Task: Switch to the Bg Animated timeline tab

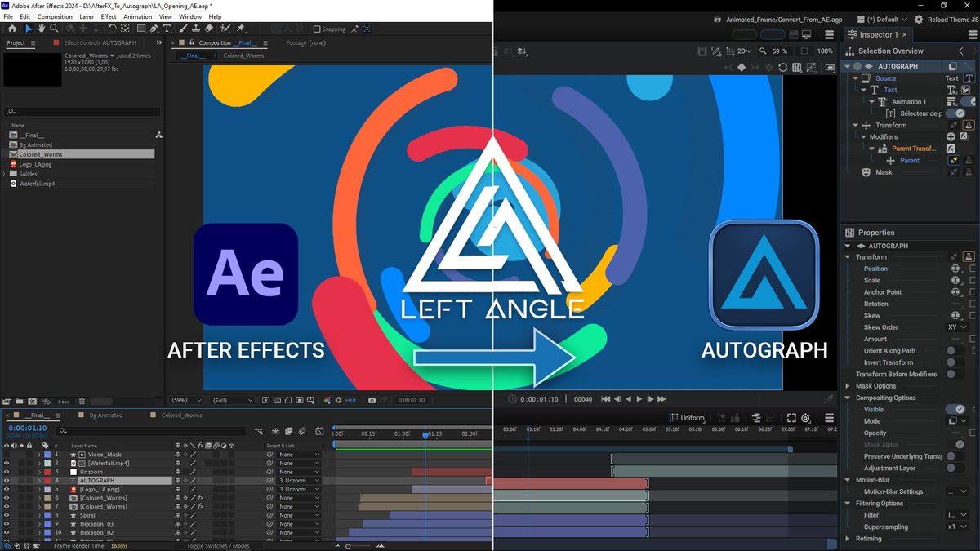Action: pyautogui.click(x=106, y=415)
